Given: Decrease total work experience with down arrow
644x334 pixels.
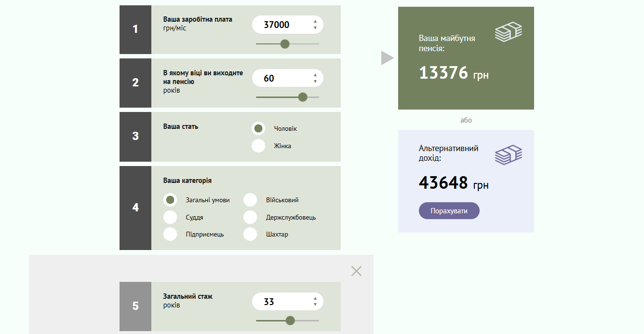Looking at the screenshot, I should (315, 305).
